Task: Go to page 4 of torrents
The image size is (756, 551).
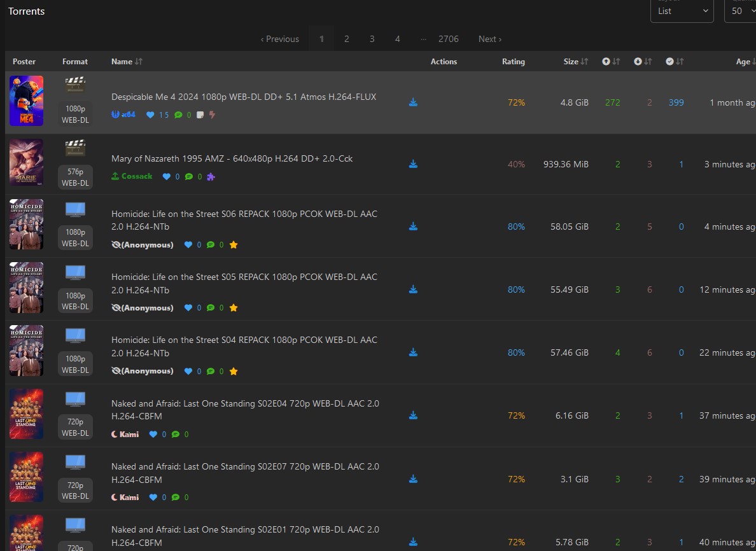Action: tap(397, 39)
